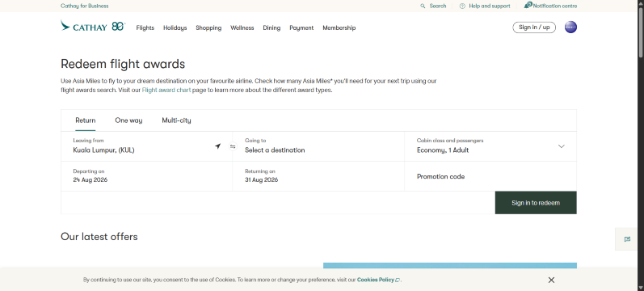Screen dimensions: 644x291
Task: Open the notification bell icon
Action: [x=528, y=5]
